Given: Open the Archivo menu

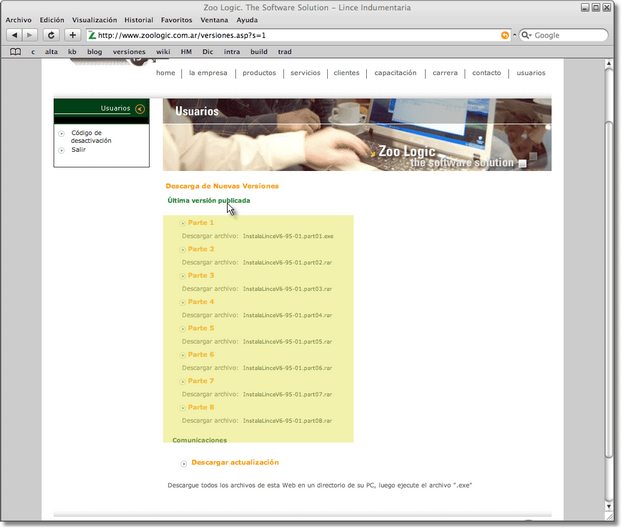Looking at the screenshot, I should tap(18, 20).
